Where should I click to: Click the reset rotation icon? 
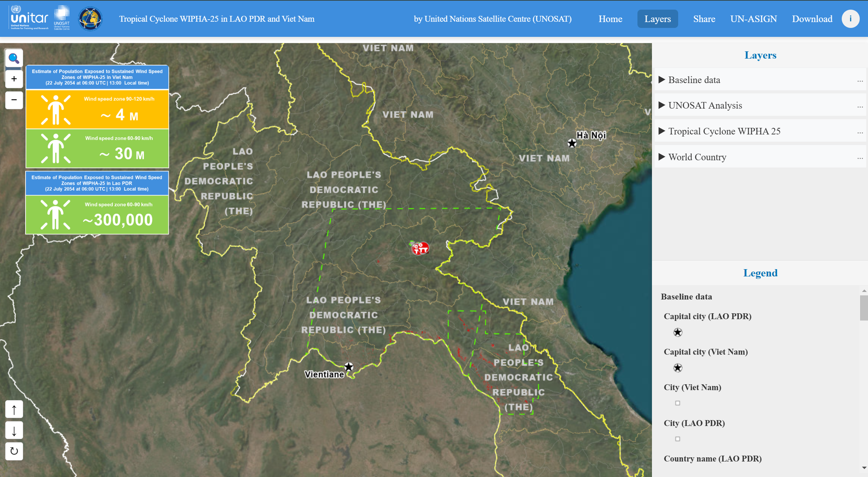pyautogui.click(x=14, y=451)
